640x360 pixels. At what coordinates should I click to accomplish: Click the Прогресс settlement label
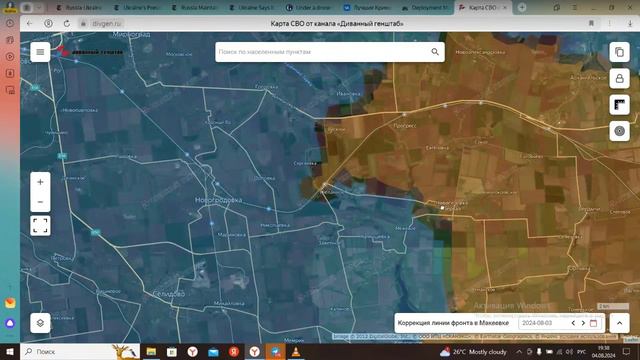[x=405, y=126]
